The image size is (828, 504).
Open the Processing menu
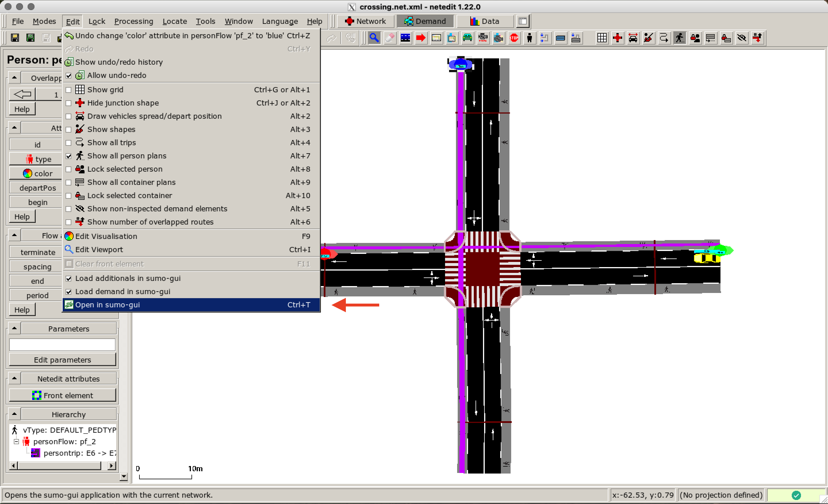tap(134, 21)
